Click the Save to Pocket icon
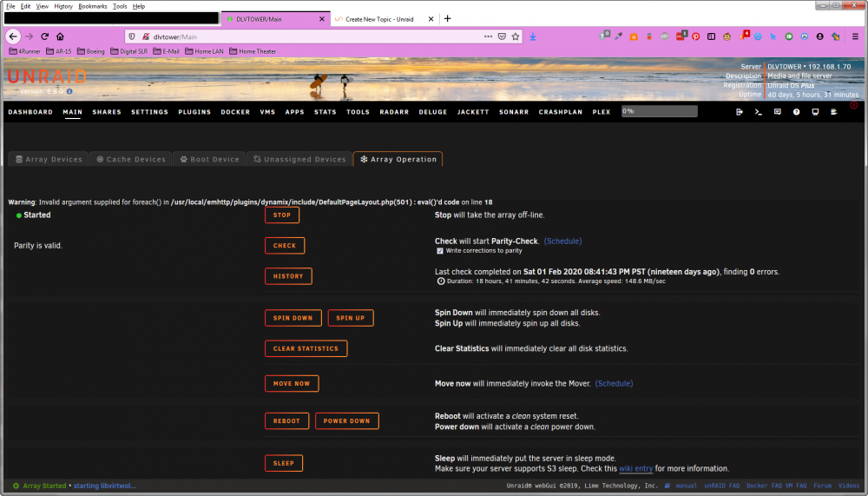Screen dimensions: 868x496 point(502,36)
